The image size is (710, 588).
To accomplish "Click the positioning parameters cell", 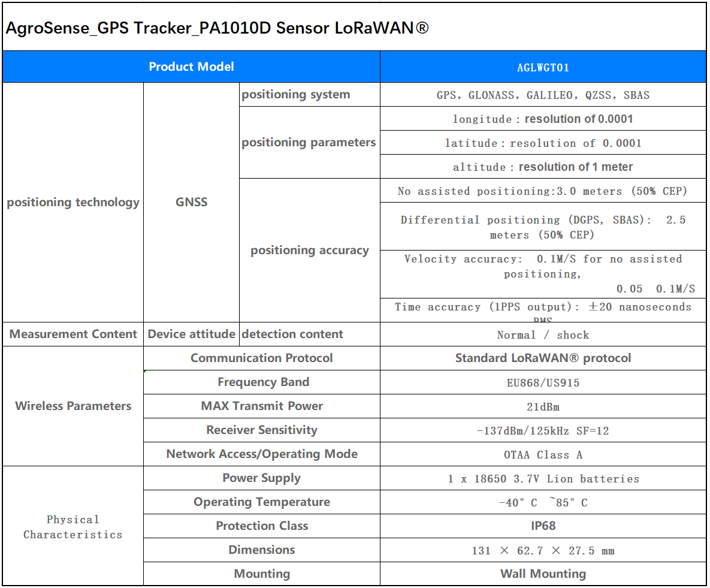I will (310, 143).
